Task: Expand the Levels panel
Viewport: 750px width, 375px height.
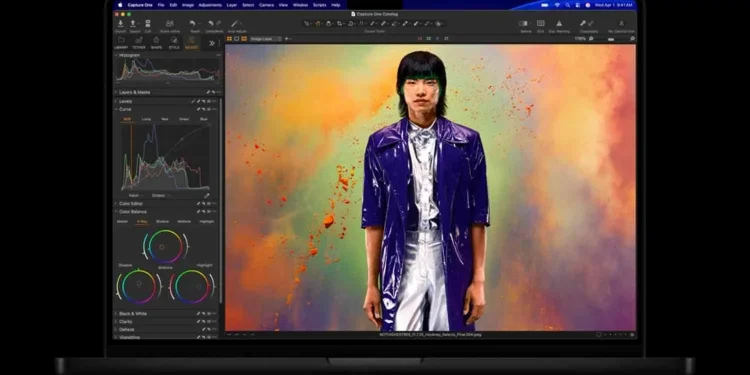Action: coord(116,101)
